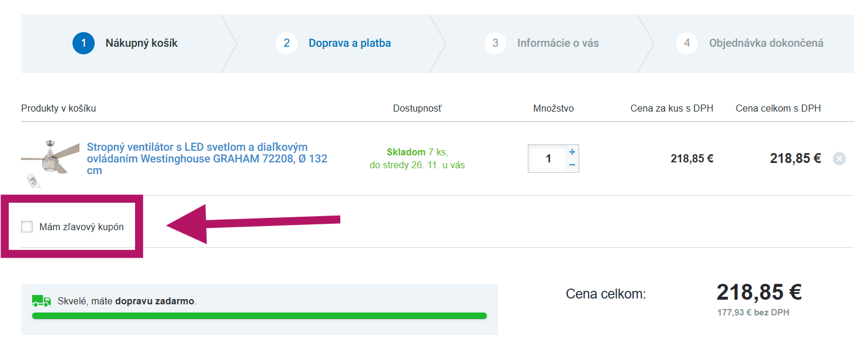Tick the discount coupon checkbox

click(27, 227)
